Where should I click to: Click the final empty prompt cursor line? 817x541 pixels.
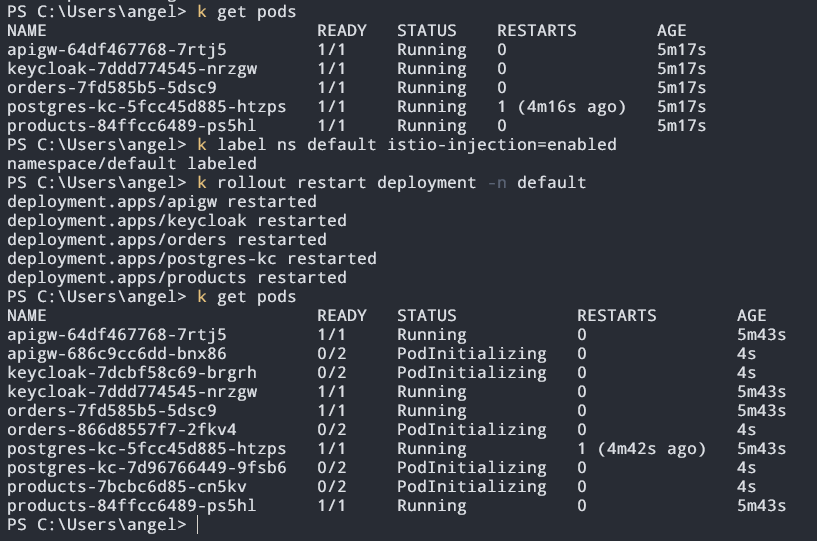pos(103,524)
